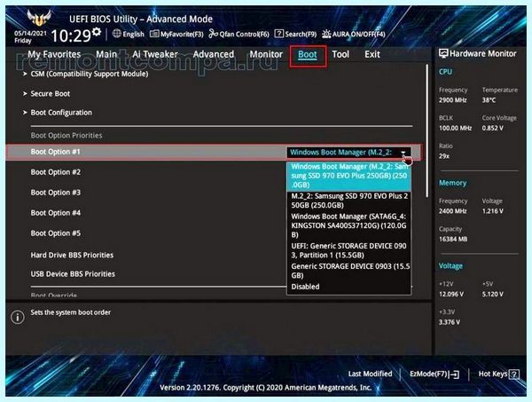Click Memory Voltage value 1.216 V
Image resolution: width=532 pixels, height=402 pixels.
coord(493,211)
